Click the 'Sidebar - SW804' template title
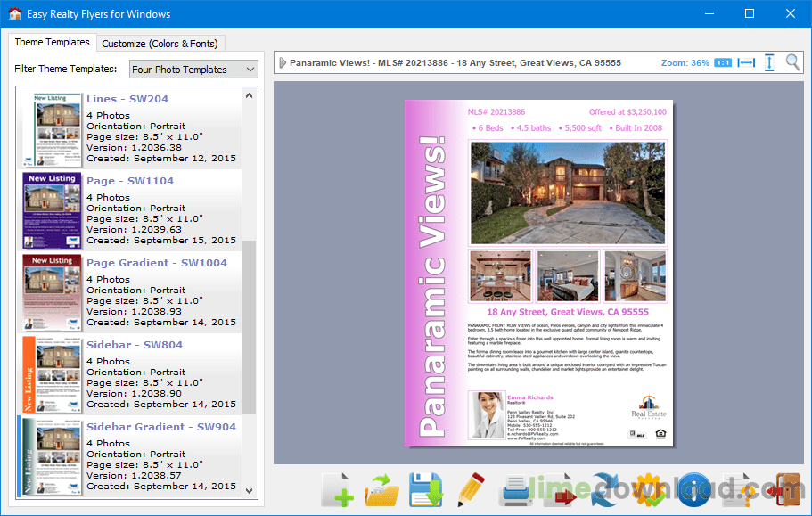812x516 pixels. [x=135, y=345]
